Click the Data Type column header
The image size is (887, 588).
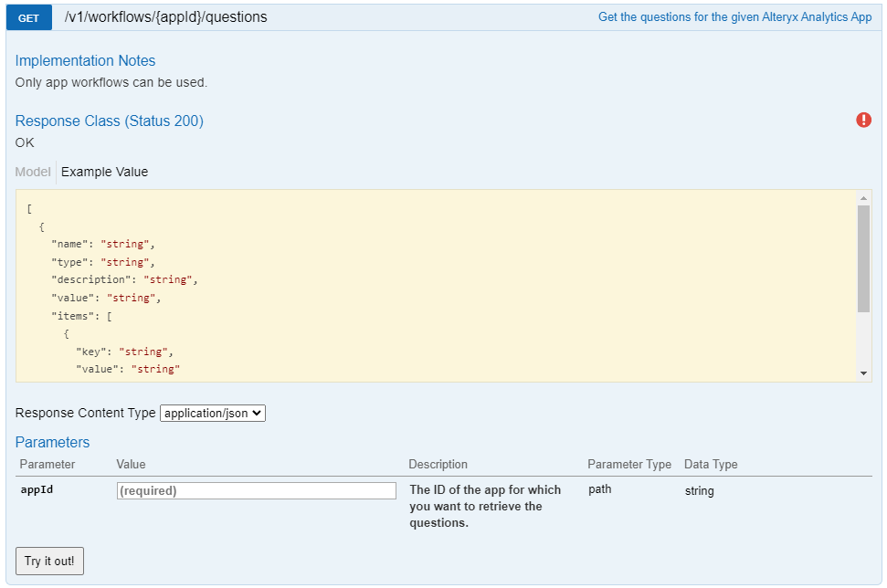click(x=710, y=464)
